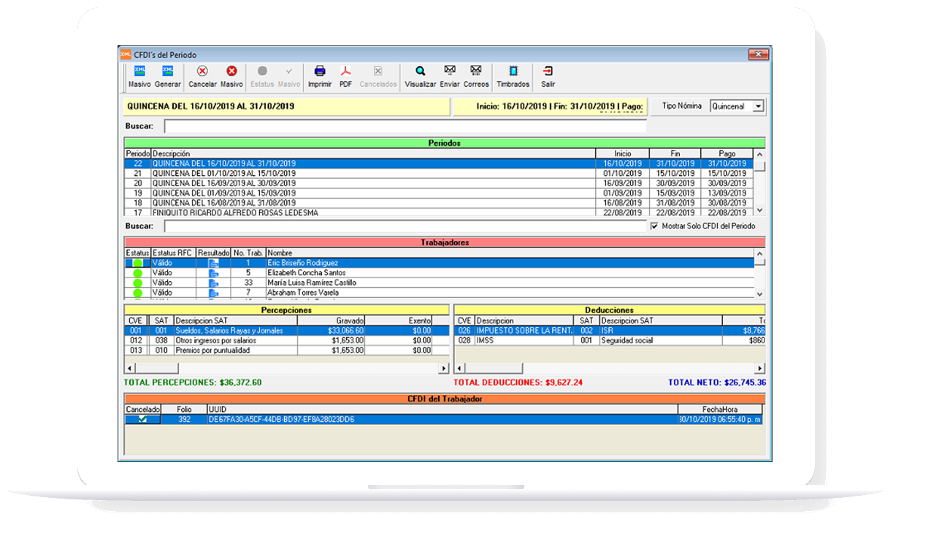931x560 pixels.
Task: Click the Fin column header in Periodos
Action: click(x=675, y=154)
